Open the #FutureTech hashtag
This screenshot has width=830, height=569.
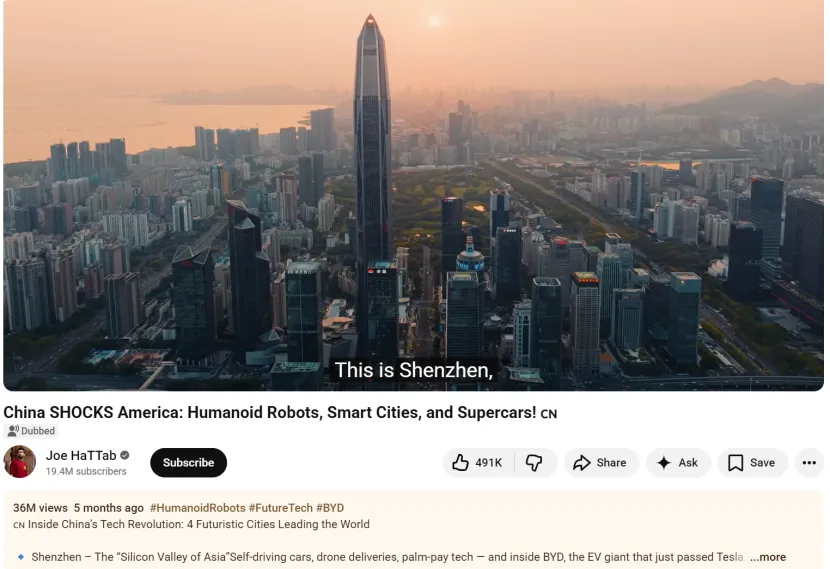[281, 508]
